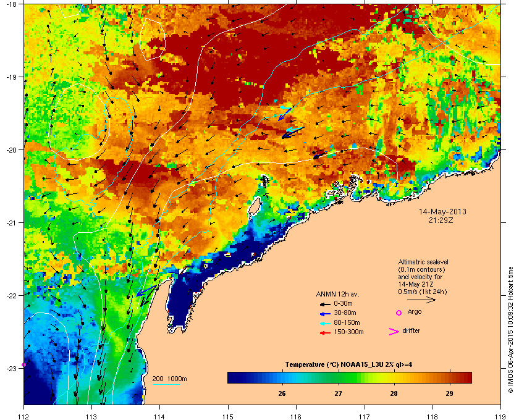This screenshot has height=420, width=519.
Task: Click the latitude axis label -19
Action: click(11, 77)
